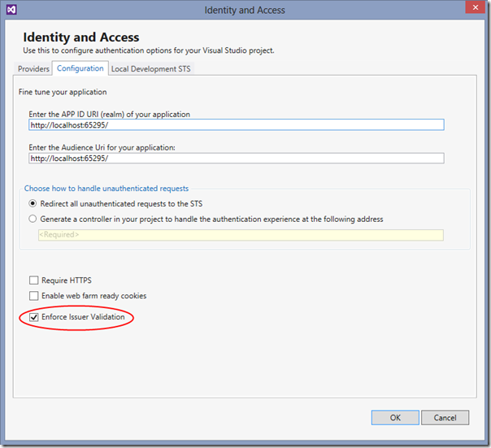The height and width of the screenshot is (448, 491).
Task: Click the 'Fine tune your application' text
Action: (63, 92)
